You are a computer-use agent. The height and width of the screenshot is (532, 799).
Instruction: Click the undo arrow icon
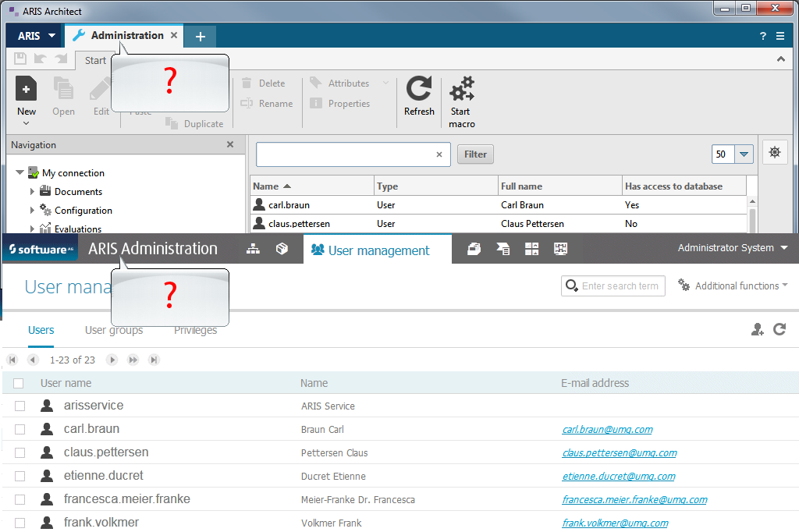pyautogui.click(x=41, y=59)
